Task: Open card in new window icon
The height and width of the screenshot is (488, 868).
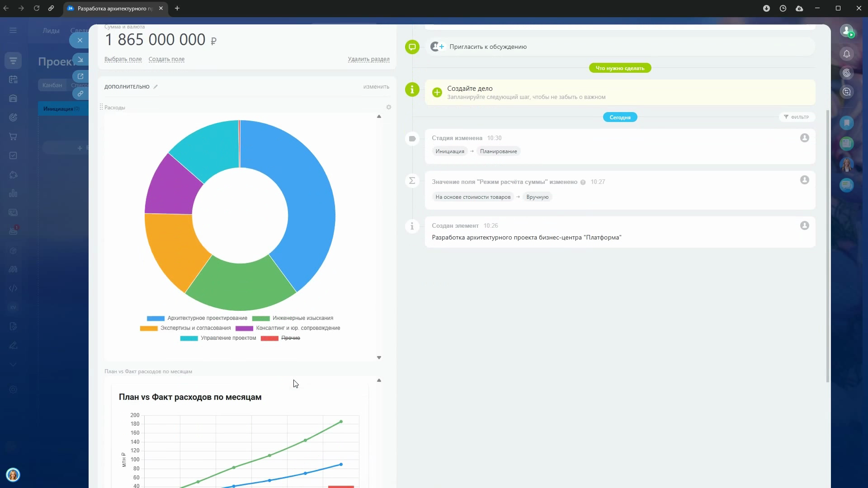Action: [80, 76]
